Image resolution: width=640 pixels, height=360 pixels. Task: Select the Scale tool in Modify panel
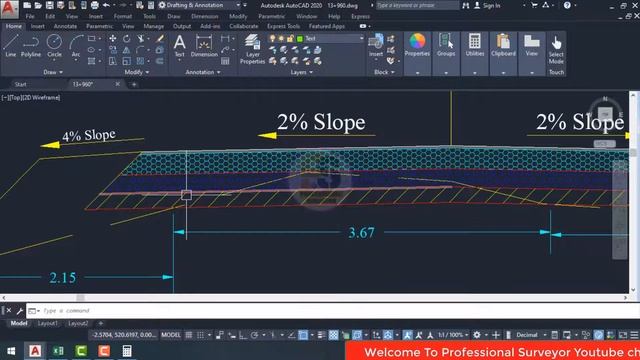point(127,61)
